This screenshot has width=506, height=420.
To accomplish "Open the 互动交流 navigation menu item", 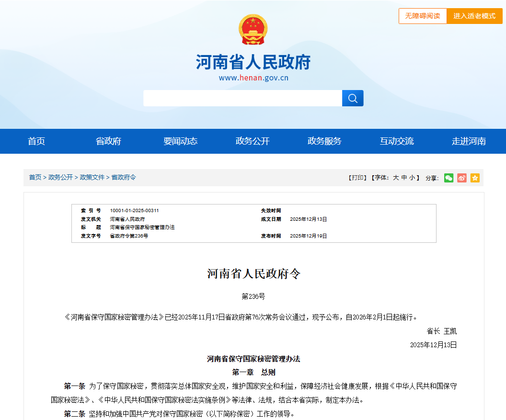I will 396,141.
